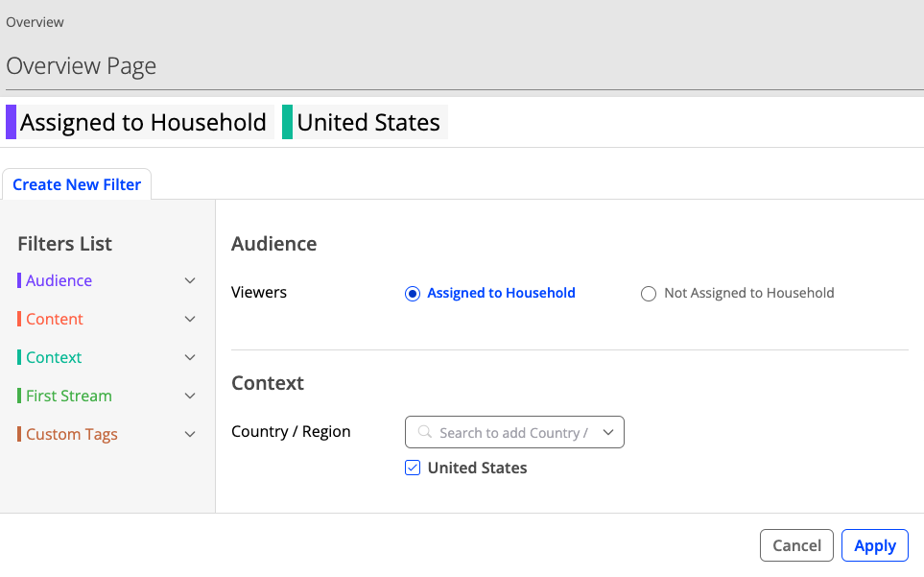Screen dimensions: 924x577
Task: Select Context in Filters List
Action: tap(54, 357)
